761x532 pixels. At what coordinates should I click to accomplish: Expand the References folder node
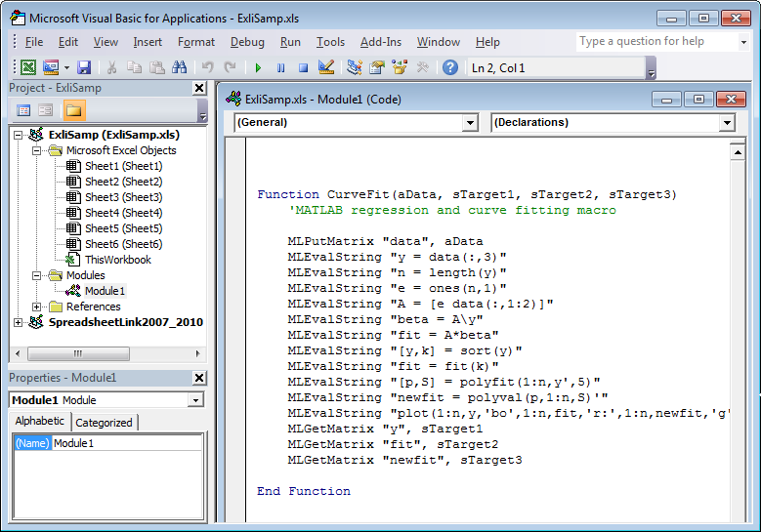coord(37,307)
